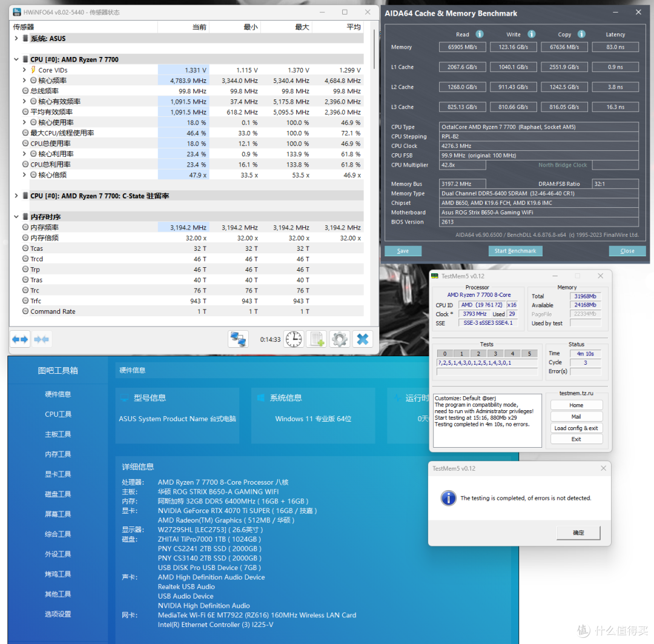Open 内存工具 in 图吧工具箱 sidebar
Image resolution: width=654 pixels, height=644 pixels.
(x=58, y=454)
